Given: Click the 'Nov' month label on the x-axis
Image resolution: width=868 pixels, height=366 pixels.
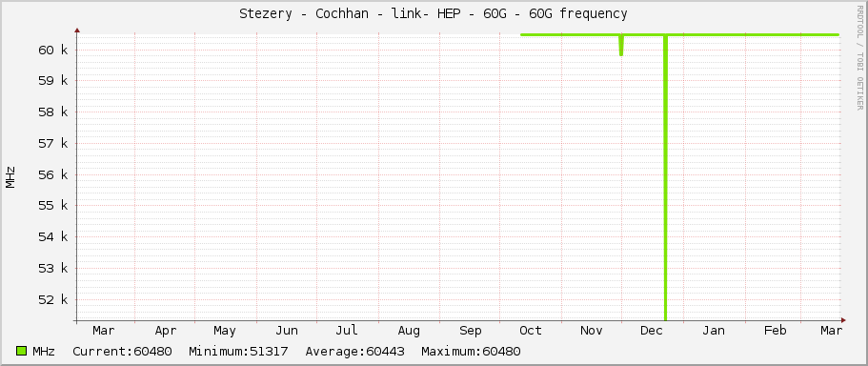Looking at the screenshot, I should click(592, 331).
